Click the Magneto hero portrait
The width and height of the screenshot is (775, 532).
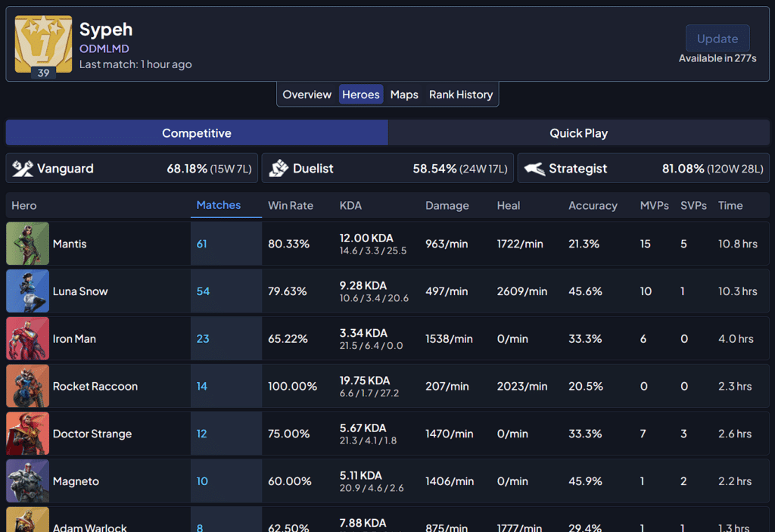coord(28,481)
